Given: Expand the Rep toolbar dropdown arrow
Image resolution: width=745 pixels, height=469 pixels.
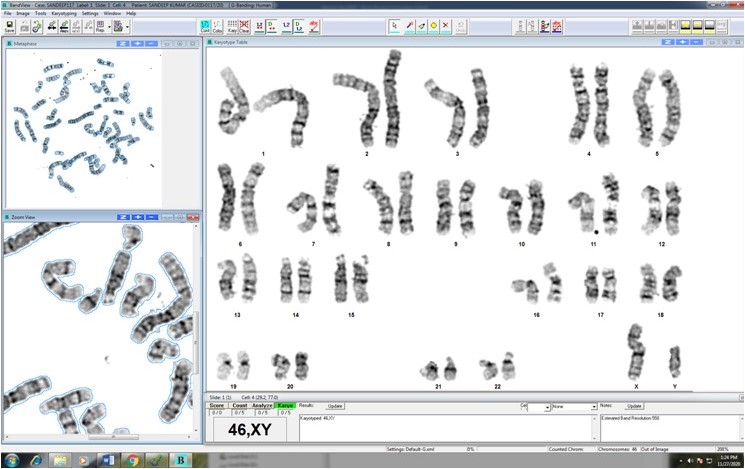Looking at the screenshot, I should (x=111, y=27).
